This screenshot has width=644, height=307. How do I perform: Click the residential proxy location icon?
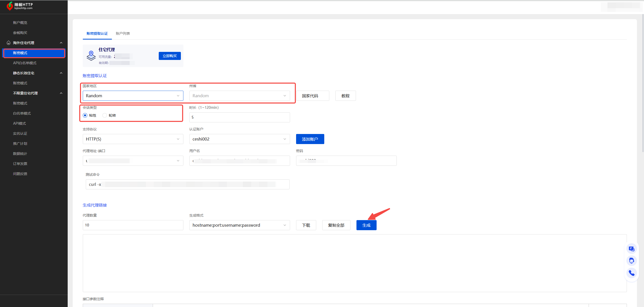click(x=91, y=56)
